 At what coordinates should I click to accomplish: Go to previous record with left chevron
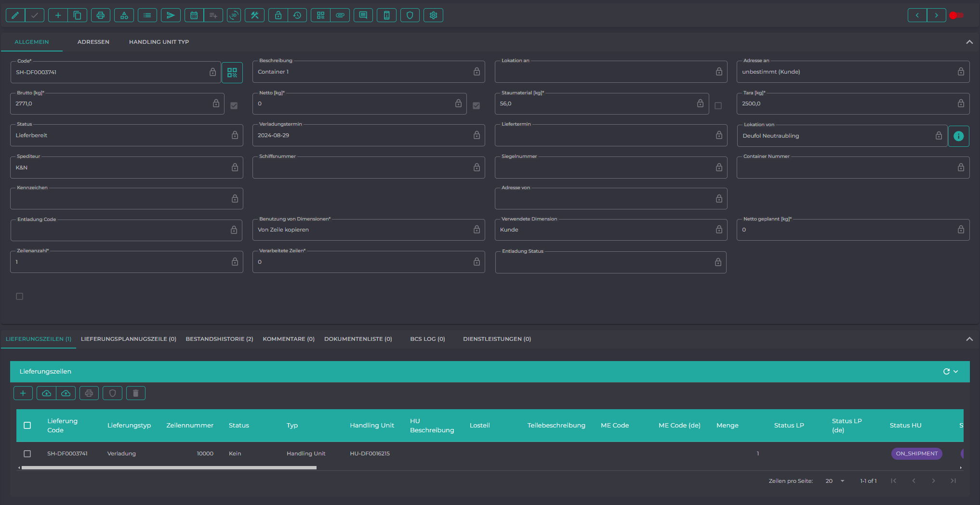(x=917, y=15)
